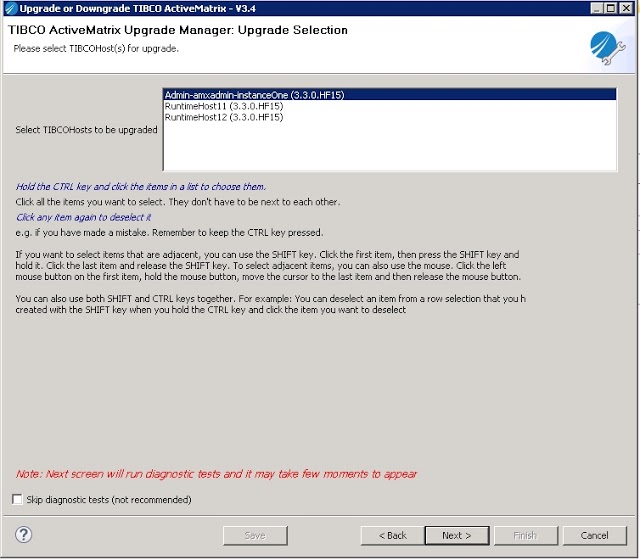Click the Upgrade Manager wrench logo
640x560 pixels.
pyautogui.click(x=608, y=48)
